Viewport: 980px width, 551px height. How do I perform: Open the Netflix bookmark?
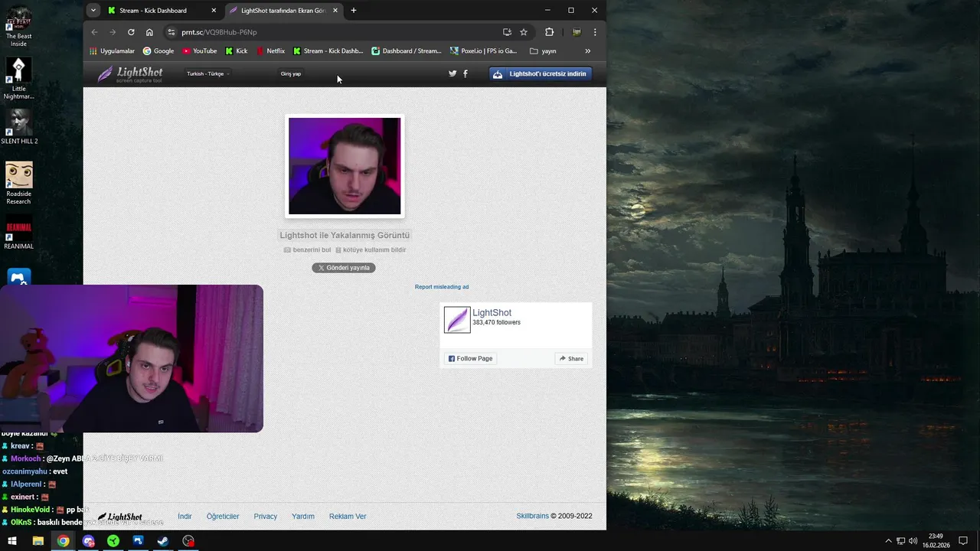point(270,51)
